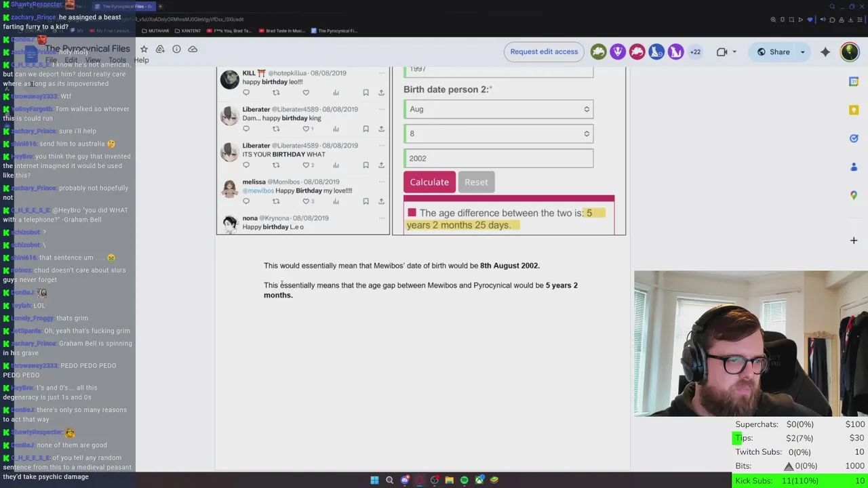Click the bold text '8th August 2002.'
This screenshot has height=488, width=868.
click(x=510, y=266)
